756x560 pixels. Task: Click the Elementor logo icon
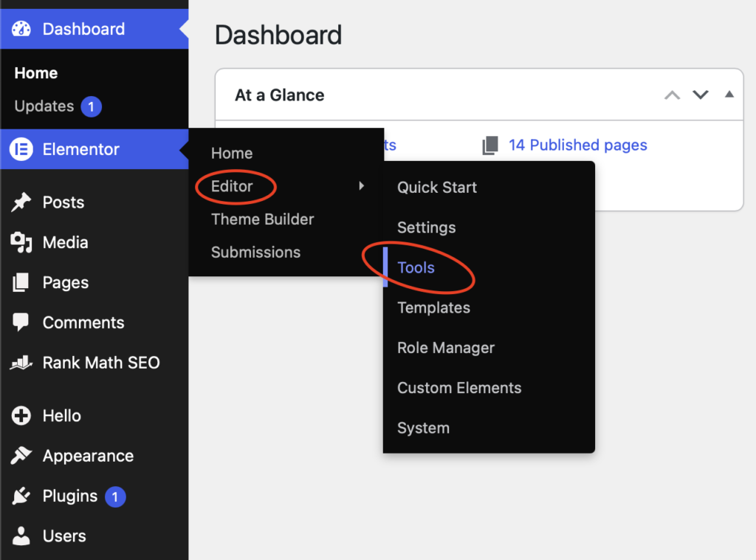pyautogui.click(x=21, y=149)
